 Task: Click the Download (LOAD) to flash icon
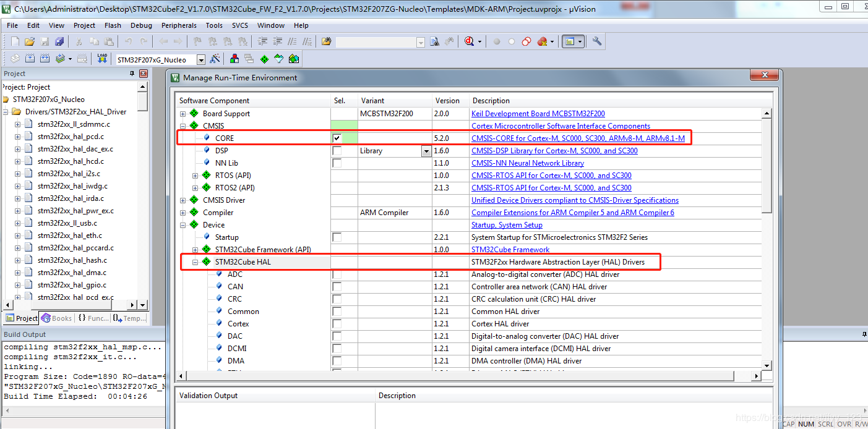point(103,59)
